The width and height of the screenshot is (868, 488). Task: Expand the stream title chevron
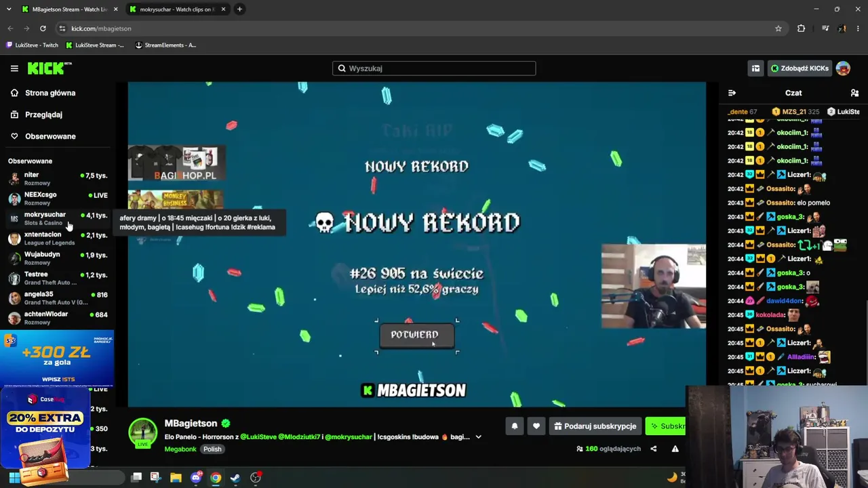[x=478, y=437]
